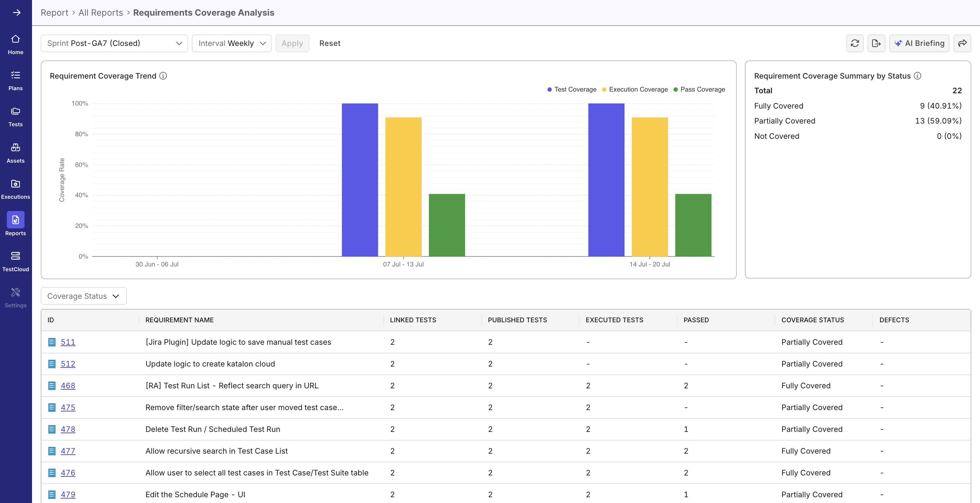Toggle the Test Coverage legend item
The image size is (980, 503).
(571, 90)
